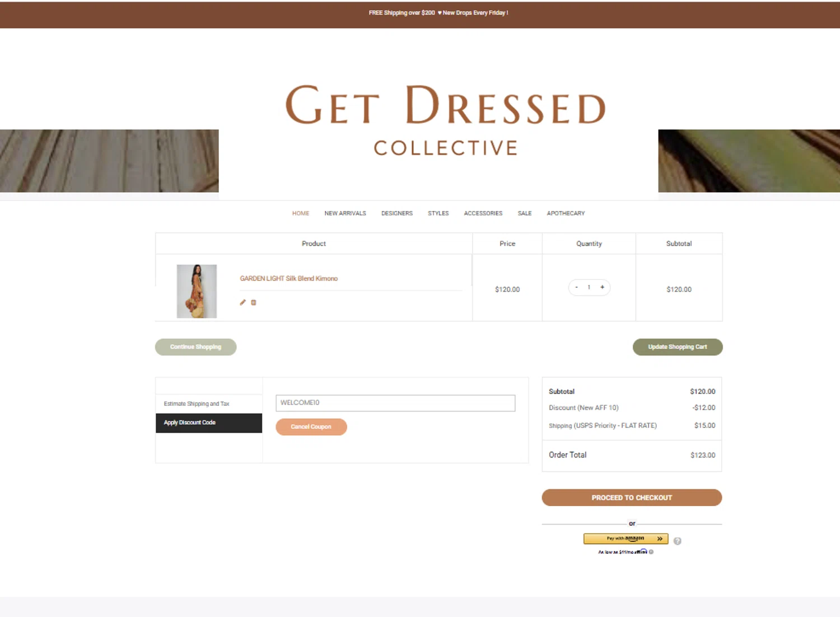
Task: Open the Accessories menu item
Action: pyautogui.click(x=483, y=213)
